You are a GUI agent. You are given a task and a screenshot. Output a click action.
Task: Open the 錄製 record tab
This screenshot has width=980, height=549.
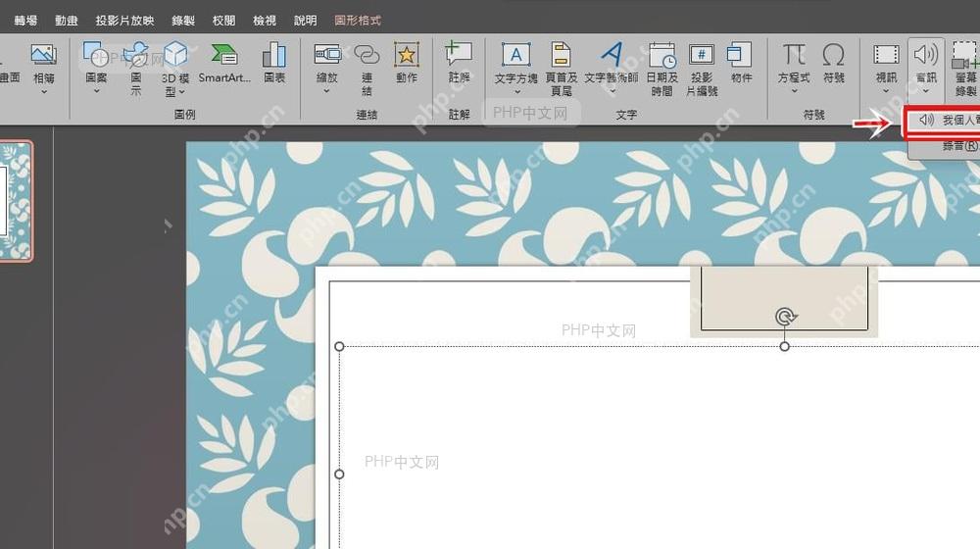[x=183, y=21]
